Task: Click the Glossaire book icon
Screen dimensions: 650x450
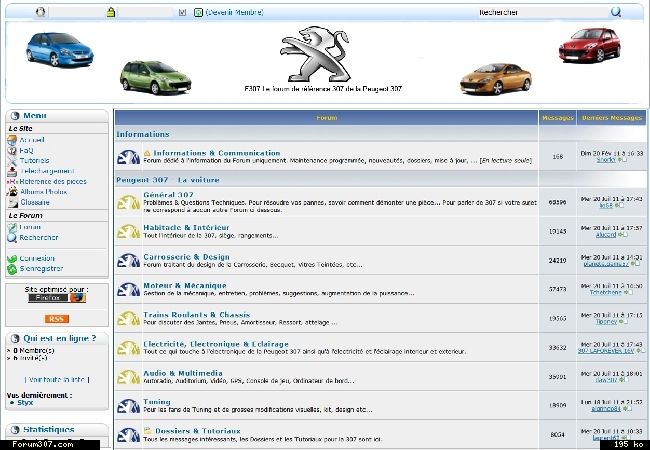Action: coord(13,203)
